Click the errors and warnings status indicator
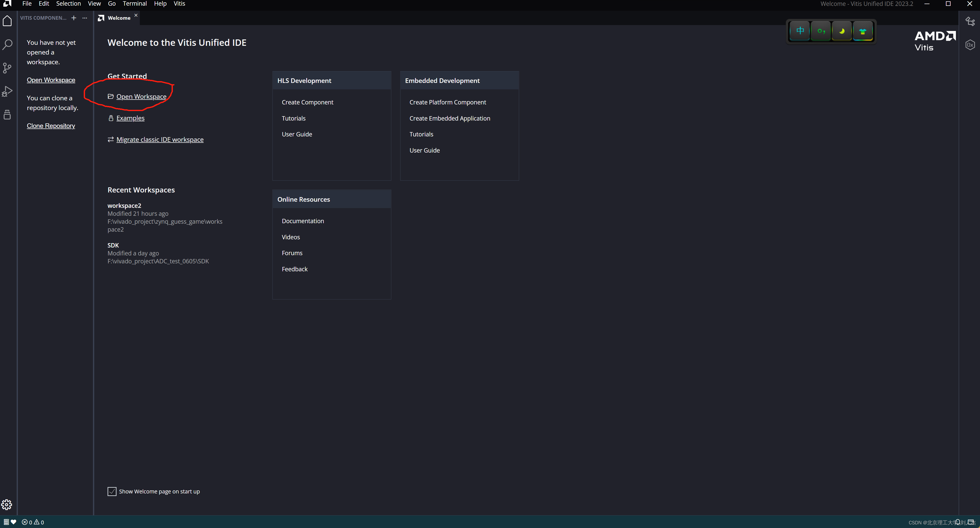The image size is (980, 528). click(33, 522)
